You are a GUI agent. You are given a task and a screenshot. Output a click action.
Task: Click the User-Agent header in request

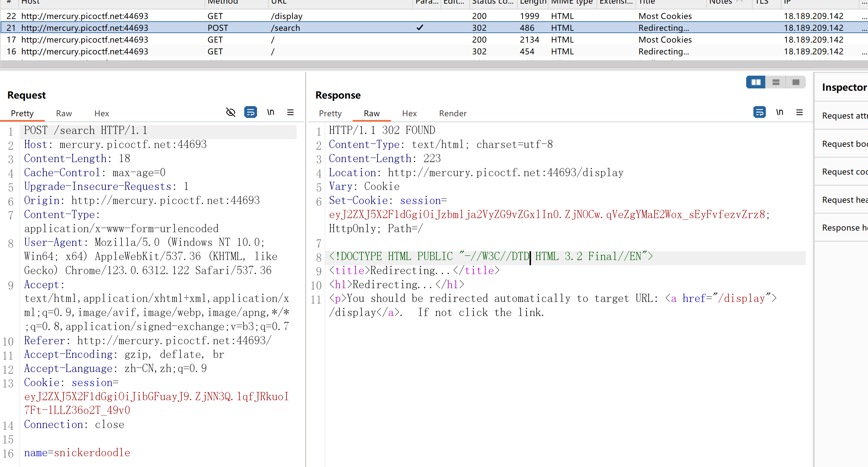click(151, 256)
